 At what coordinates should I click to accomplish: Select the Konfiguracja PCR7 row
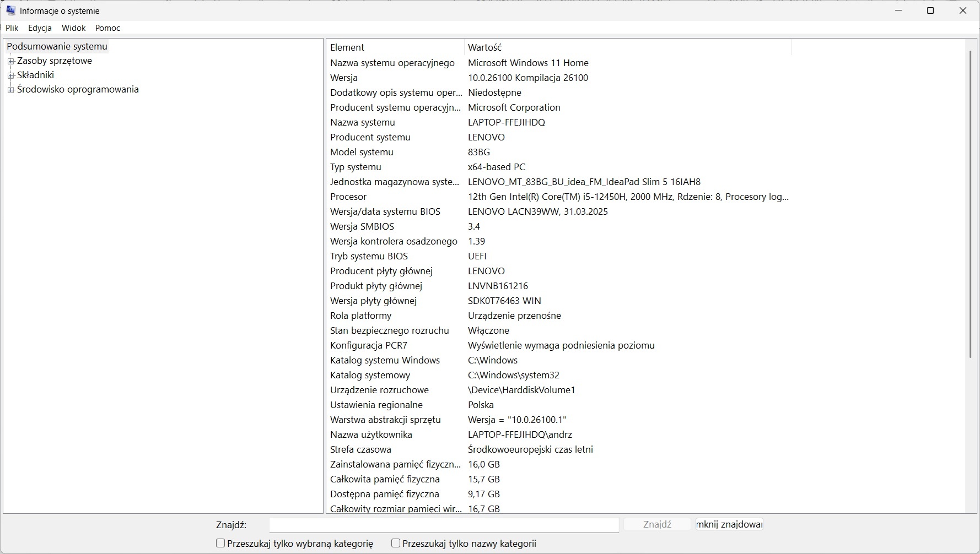point(559,345)
